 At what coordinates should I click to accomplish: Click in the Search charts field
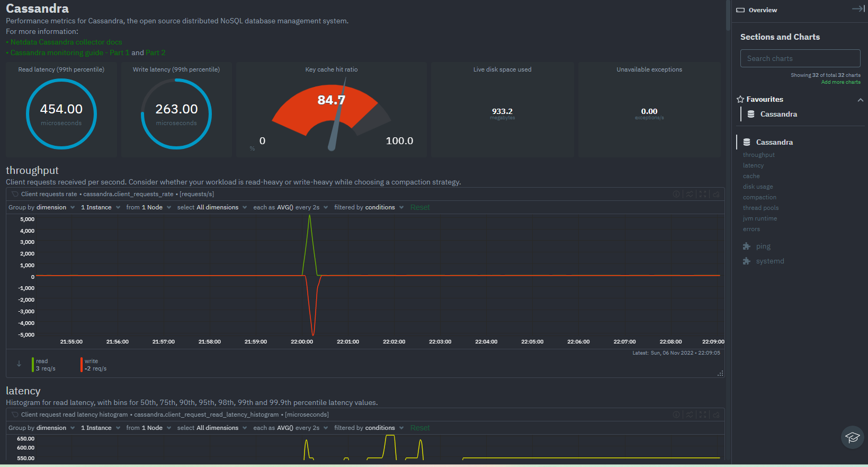800,59
